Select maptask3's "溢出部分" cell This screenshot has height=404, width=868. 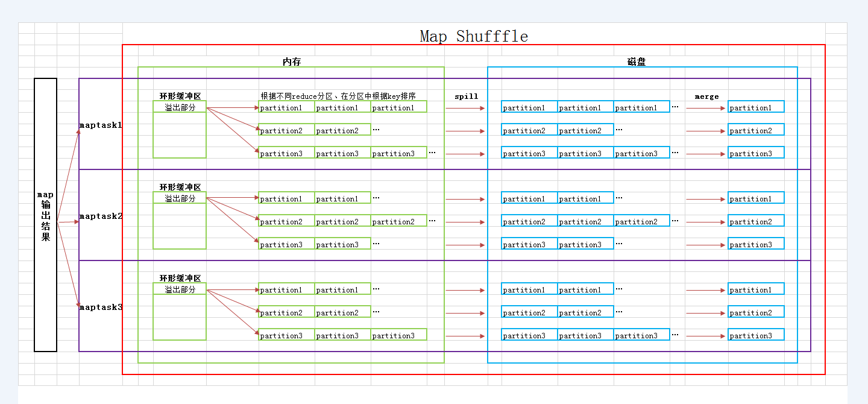180,289
